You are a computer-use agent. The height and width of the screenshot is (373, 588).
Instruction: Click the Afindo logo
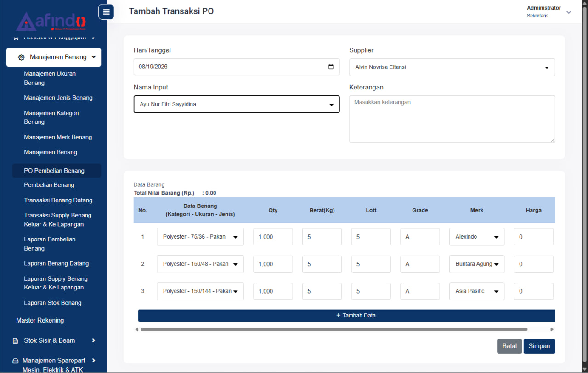coord(51,21)
